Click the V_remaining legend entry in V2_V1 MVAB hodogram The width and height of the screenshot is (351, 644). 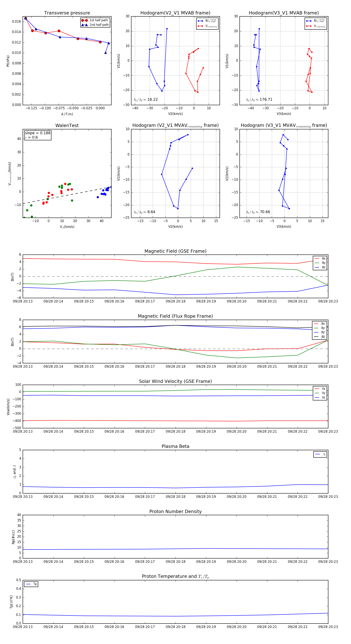click(207, 26)
